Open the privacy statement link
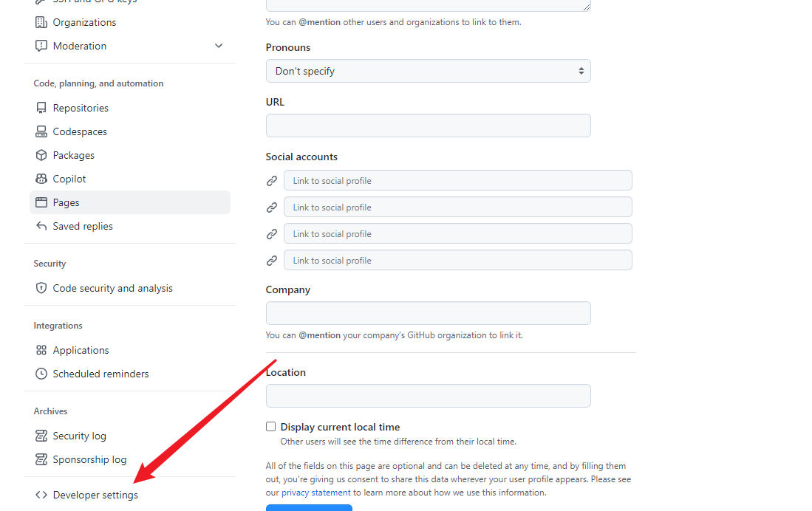The height and width of the screenshot is (511, 812). 315,493
